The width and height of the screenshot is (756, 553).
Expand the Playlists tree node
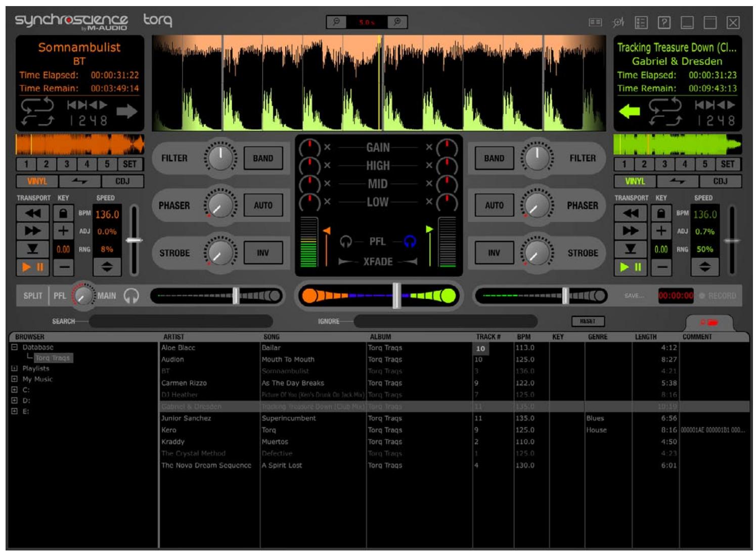[15, 368]
